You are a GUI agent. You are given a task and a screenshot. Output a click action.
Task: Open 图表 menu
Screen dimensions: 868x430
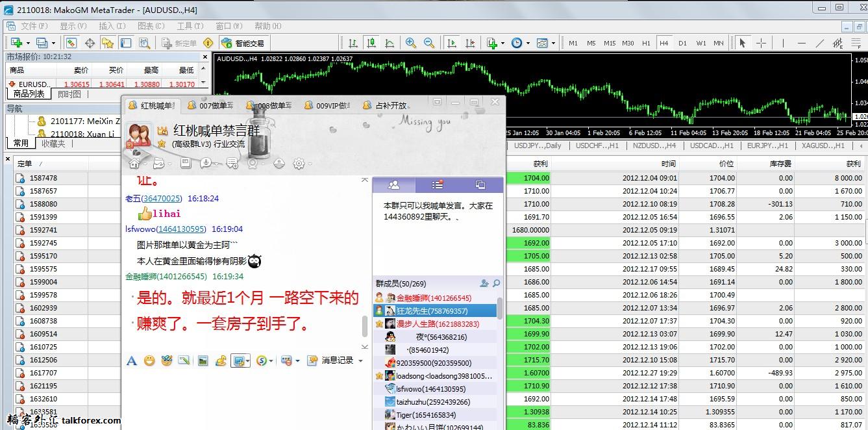pos(151,26)
